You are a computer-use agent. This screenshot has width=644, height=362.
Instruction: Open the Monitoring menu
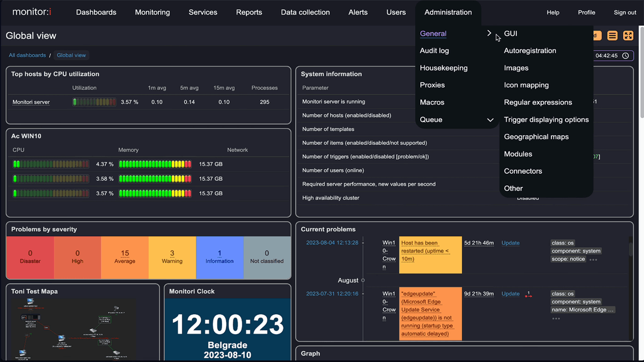tap(152, 12)
